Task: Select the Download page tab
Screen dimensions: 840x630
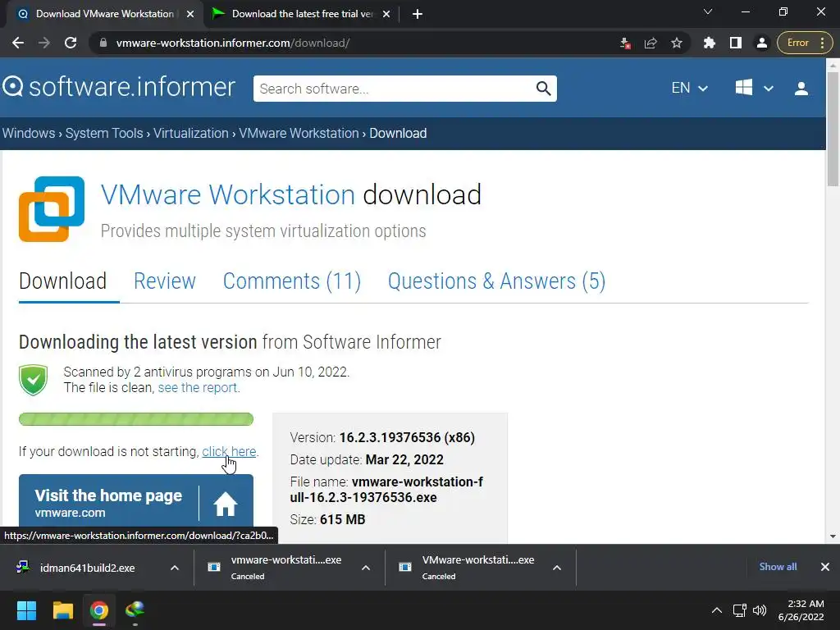Action: coord(62,281)
